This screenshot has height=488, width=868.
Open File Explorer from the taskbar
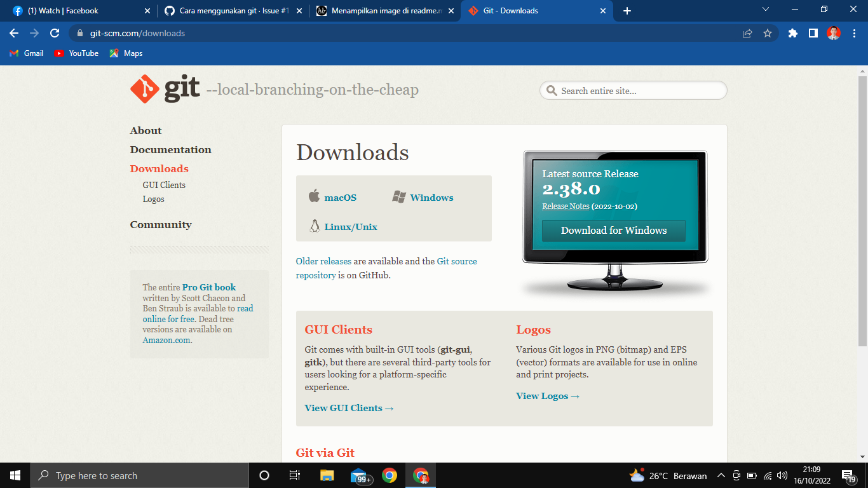pos(327,475)
